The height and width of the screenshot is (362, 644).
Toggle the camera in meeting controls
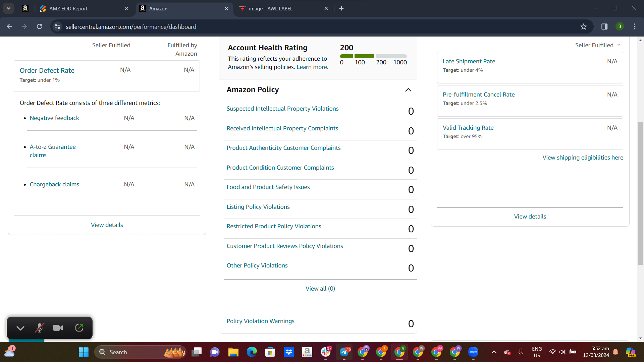tap(58, 328)
